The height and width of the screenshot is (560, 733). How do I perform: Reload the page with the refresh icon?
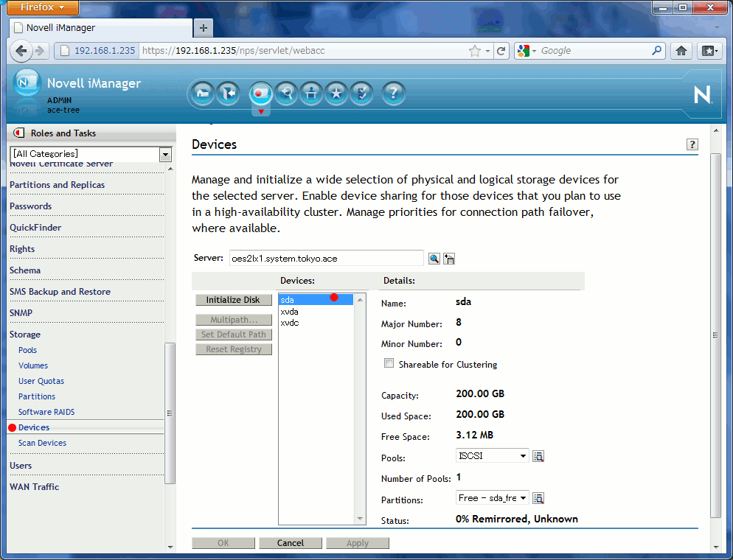tap(501, 50)
